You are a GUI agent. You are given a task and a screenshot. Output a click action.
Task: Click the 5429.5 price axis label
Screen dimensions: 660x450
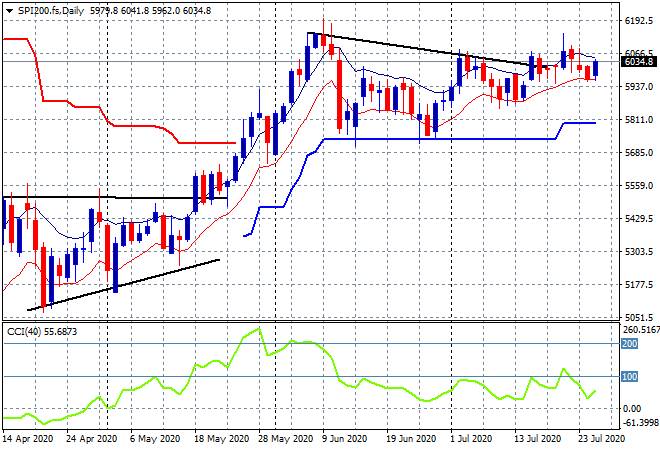coord(639,219)
